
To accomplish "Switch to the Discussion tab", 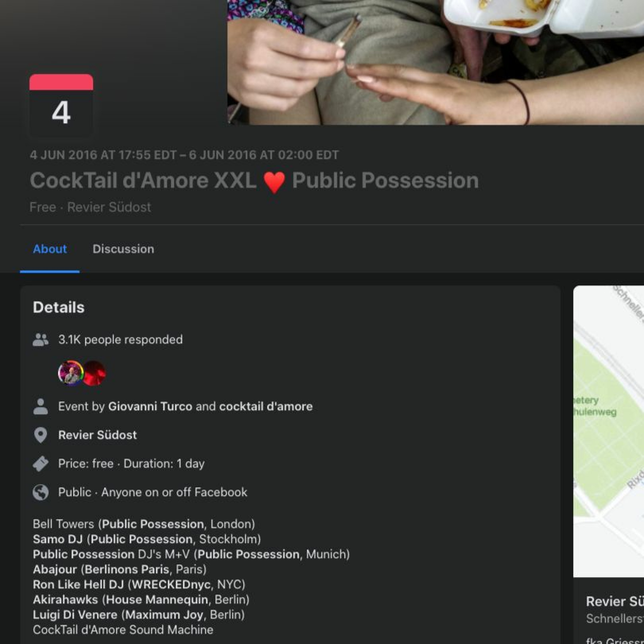I will (123, 249).
